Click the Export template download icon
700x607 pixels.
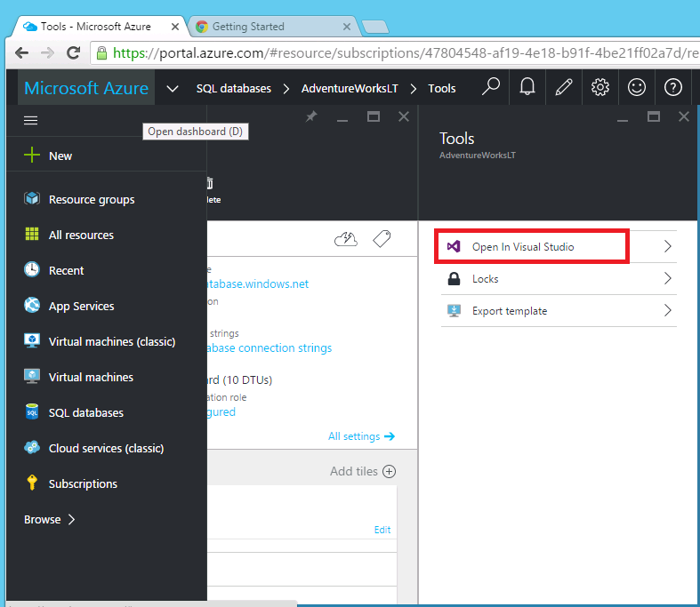click(454, 310)
